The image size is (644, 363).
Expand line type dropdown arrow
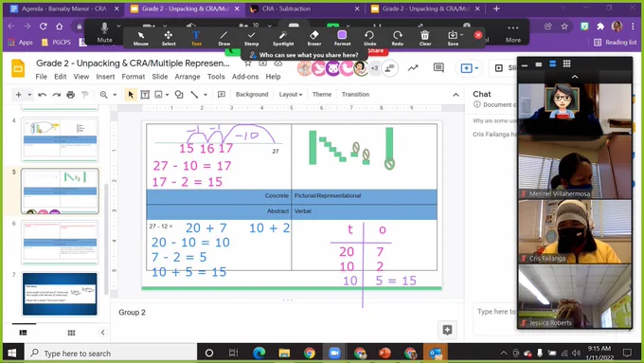(206, 95)
